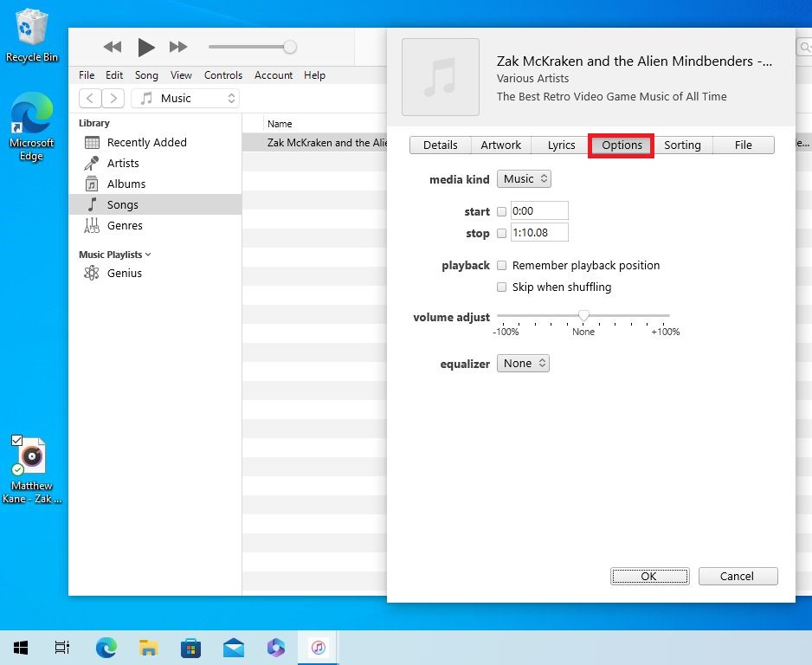
Task: Open the media kind dropdown
Action: click(524, 179)
